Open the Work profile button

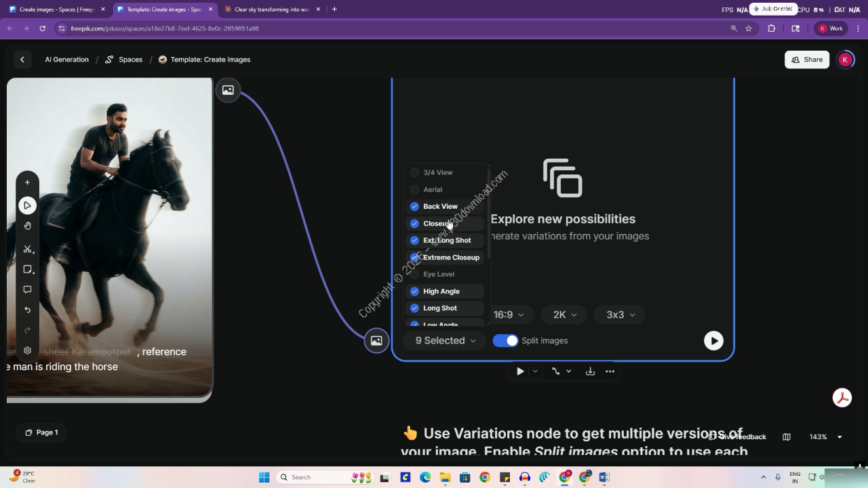pyautogui.click(x=831, y=28)
